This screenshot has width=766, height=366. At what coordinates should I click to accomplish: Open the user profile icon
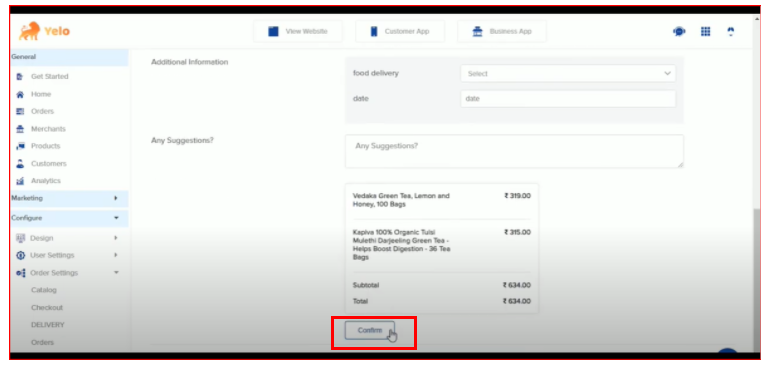tap(731, 31)
